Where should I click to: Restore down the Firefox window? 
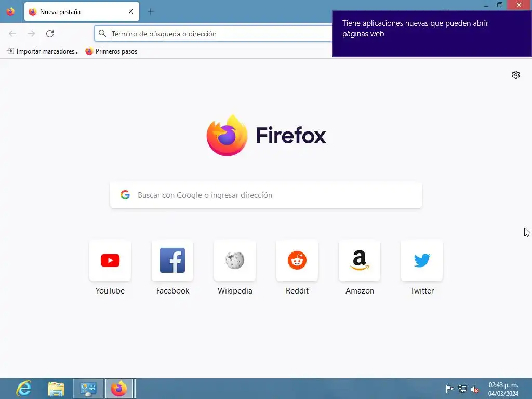coord(499,5)
